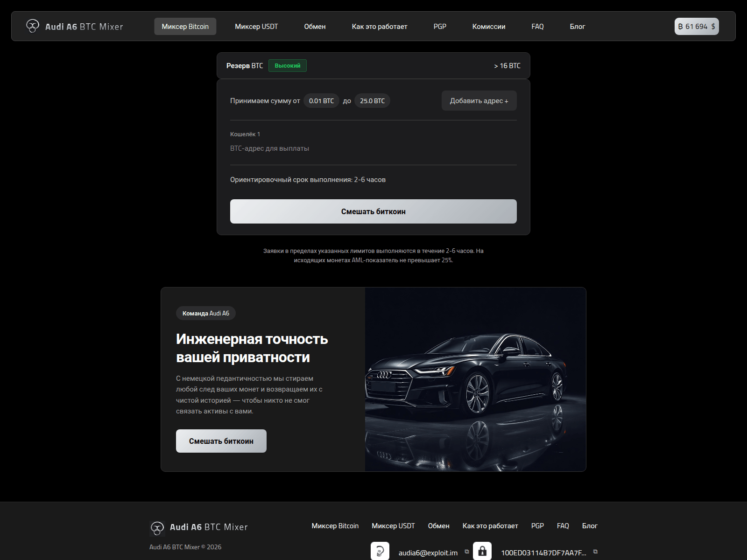Screen dimensions: 747x560
Task: Copy the audia6@exploit.im address via copy icon
Action: (x=467, y=552)
